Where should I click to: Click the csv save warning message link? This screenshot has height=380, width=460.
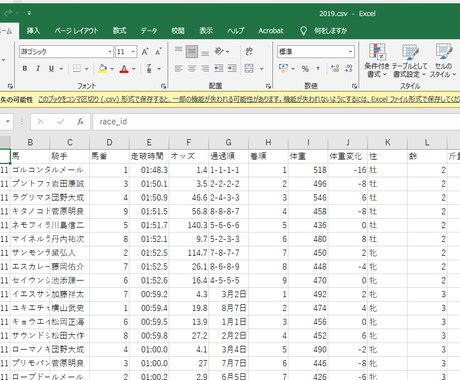pos(249,99)
